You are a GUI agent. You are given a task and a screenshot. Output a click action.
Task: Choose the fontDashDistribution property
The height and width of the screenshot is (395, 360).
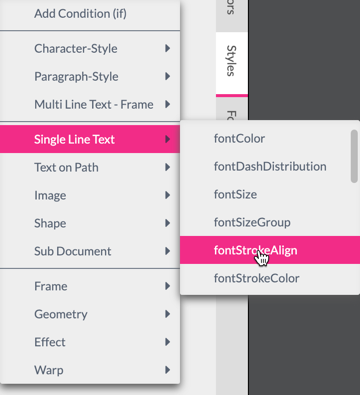[x=265, y=166]
